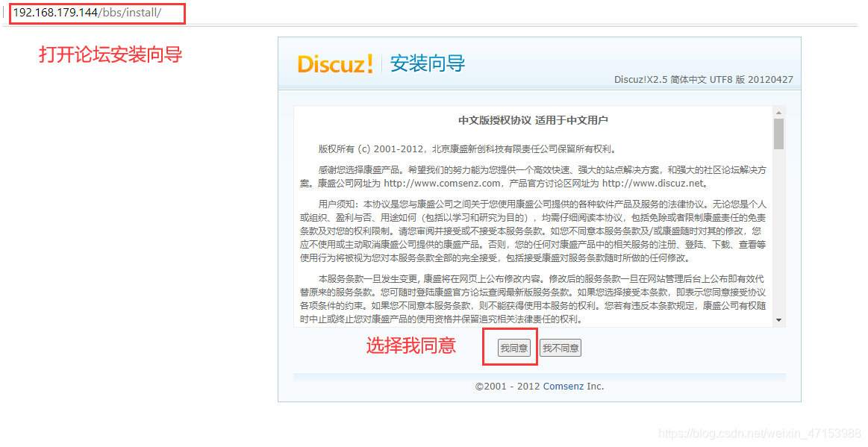Click the paragraph starting with 本服务条款一旦发生变更
868x447 pixels.
533,298
